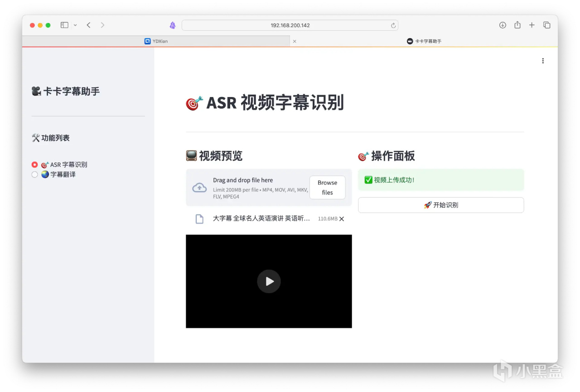Close the 卡卡字幕助手 tab

coord(295,41)
